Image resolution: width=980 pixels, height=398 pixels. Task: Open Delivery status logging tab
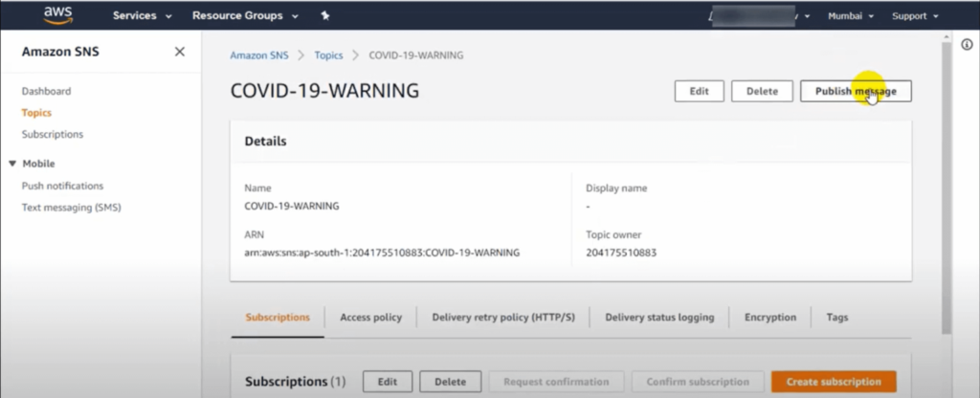[x=659, y=318]
